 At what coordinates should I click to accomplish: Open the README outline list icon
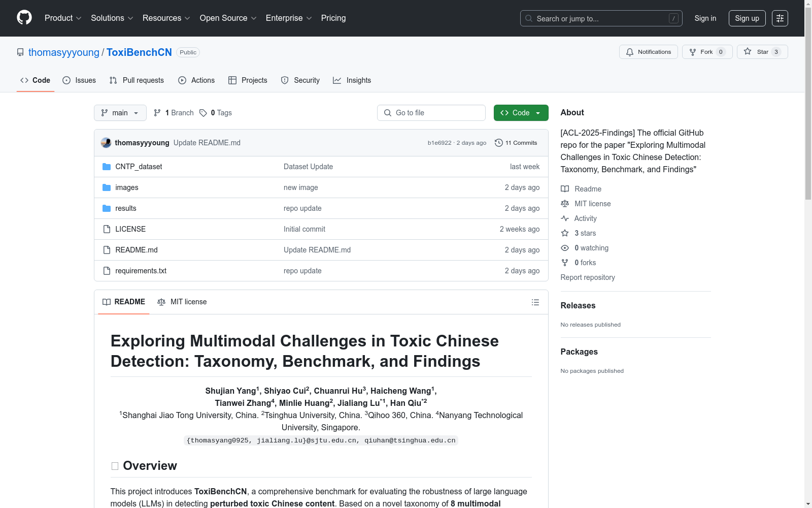[x=535, y=302]
